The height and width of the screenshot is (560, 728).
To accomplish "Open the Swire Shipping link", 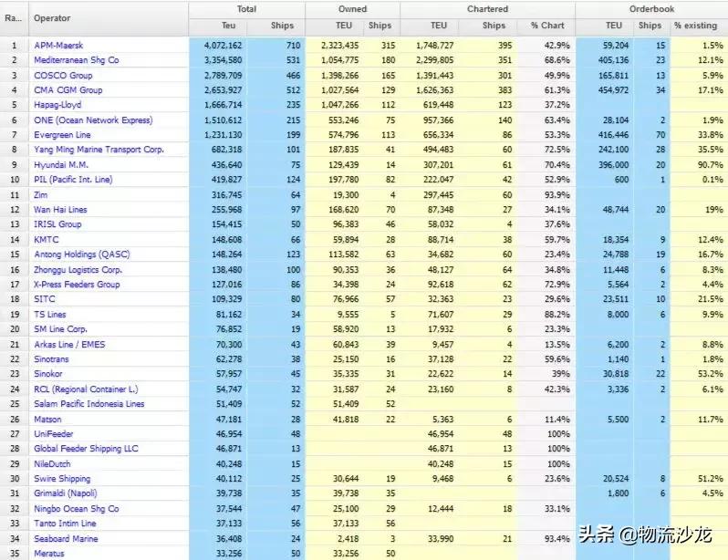I will point(62,479).
